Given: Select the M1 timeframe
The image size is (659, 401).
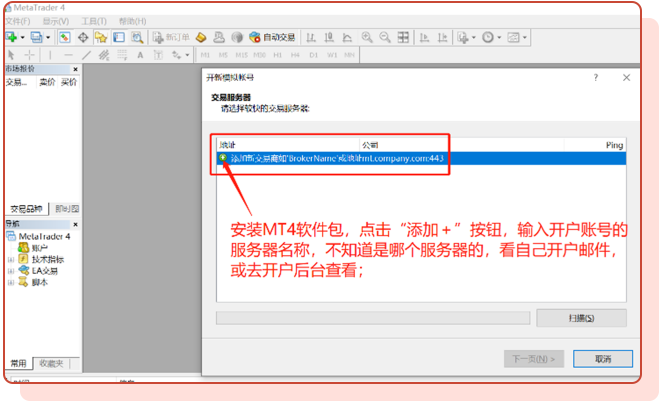Looking at the screenshot, I should click(x=205, y=55).
